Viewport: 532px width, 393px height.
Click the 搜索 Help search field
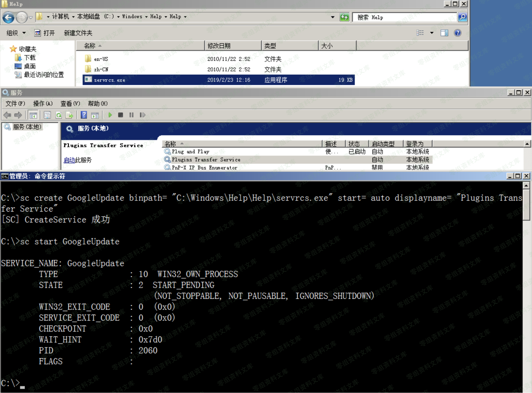coord(404,17)
